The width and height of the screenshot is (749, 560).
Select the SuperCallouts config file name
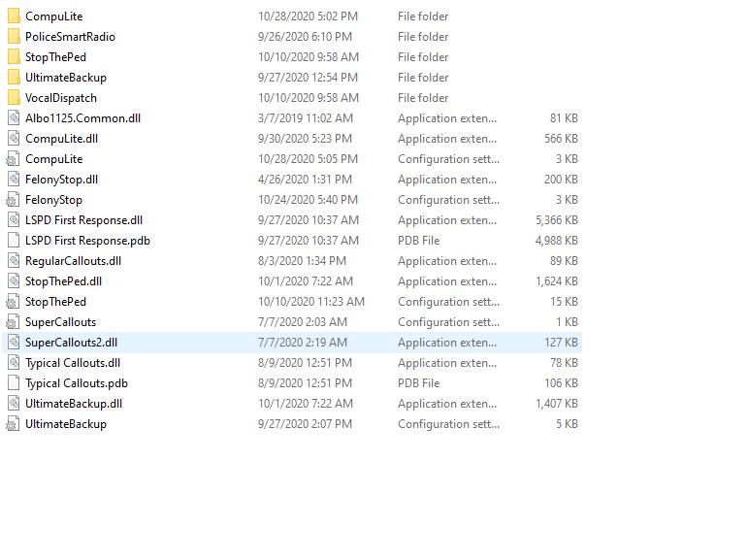pyautogui.click(x=61, y=322)
